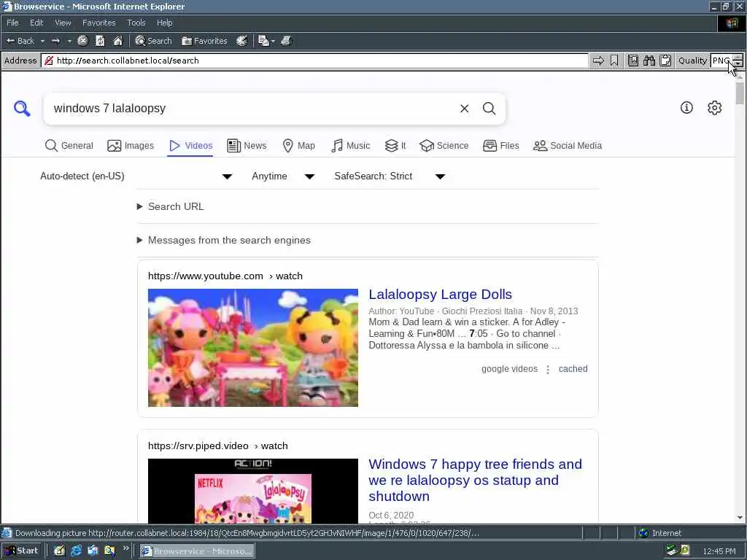747x560 pixels.
Task: Open the Tools menu
Action: pos(136,23)
